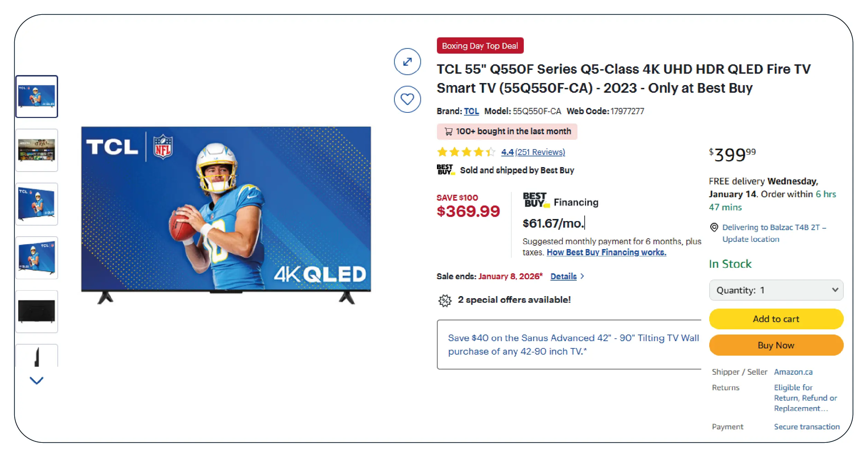Click the Best Buy Financing logo

point(535,200)
